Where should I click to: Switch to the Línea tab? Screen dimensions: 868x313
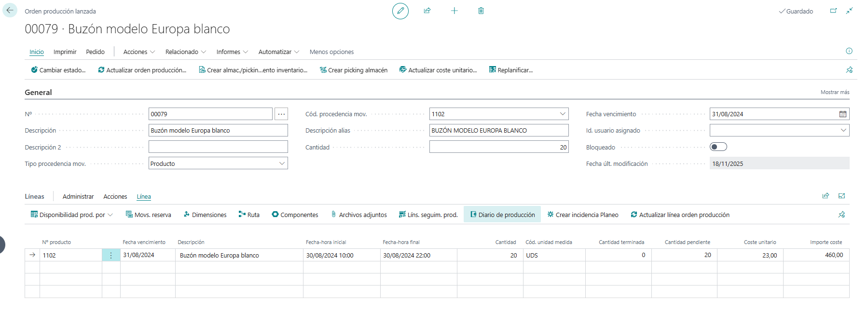pos(144,196)
